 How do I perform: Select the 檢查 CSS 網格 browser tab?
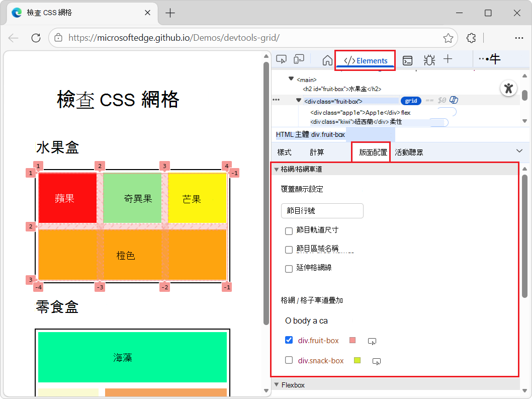(x=81, y=13)
